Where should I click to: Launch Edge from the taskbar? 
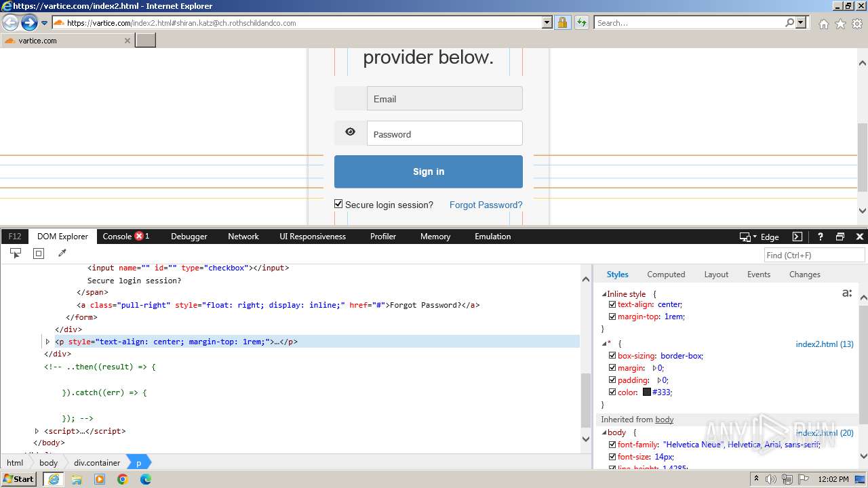(145, 479)
